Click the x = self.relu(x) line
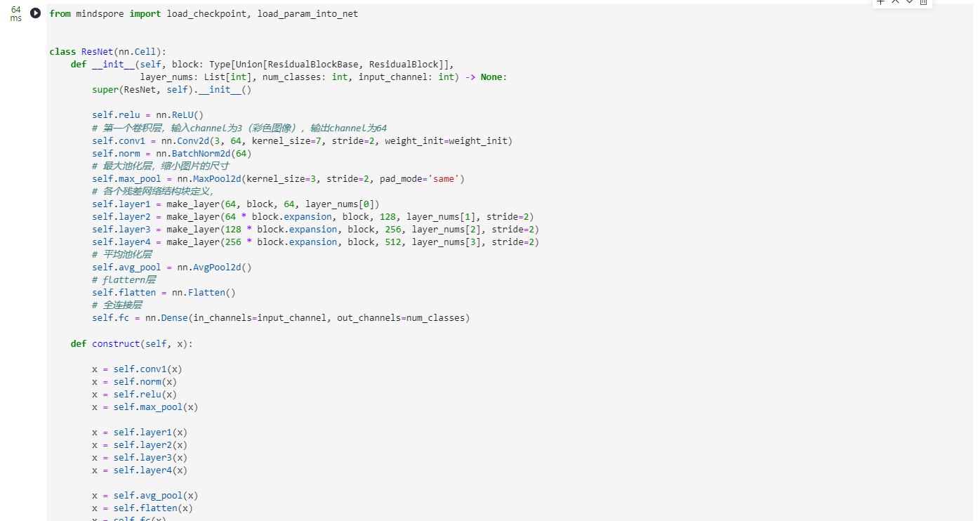Image resolution: width=980 pixels, height=521 pixels. pos(134,394)
